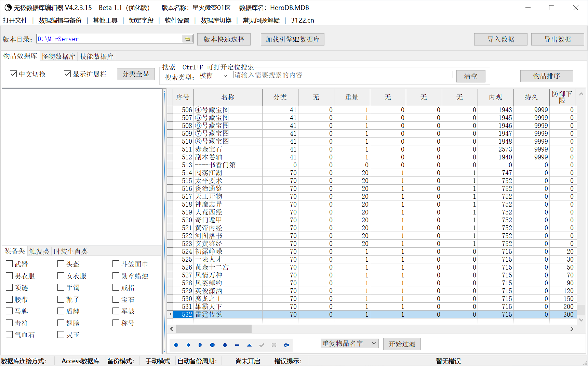The image size is (588, 366).
Task: Go to next record navigator arrow
Action: [x=200, y=345]
